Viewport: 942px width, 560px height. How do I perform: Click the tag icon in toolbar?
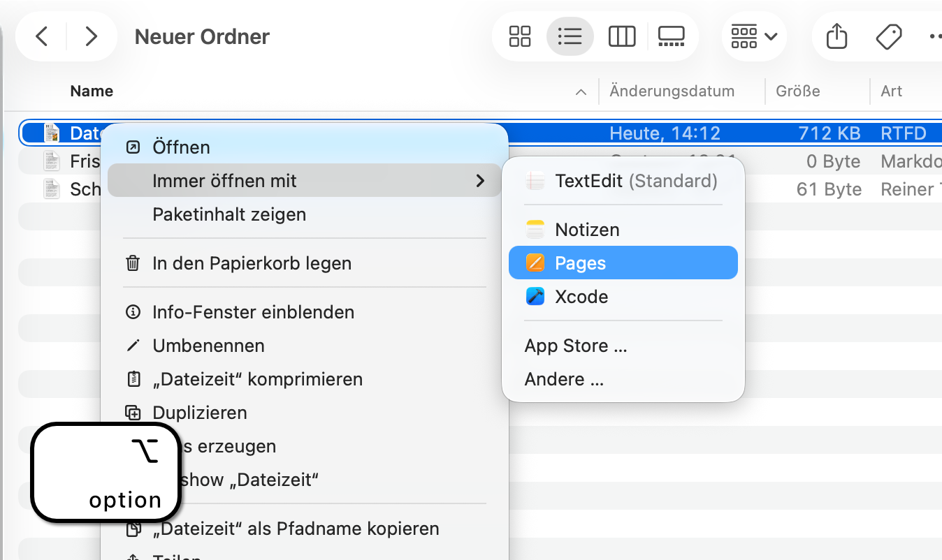(x=888, y=36)
